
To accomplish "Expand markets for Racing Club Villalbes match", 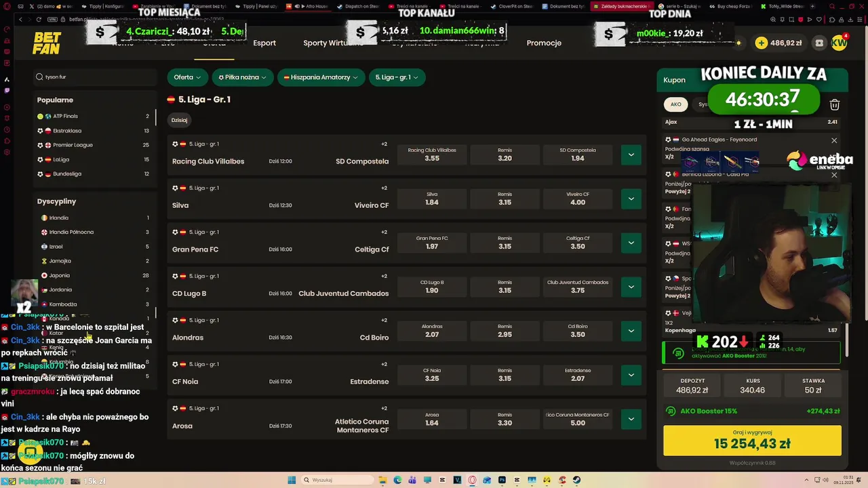I will coord(631,155).
